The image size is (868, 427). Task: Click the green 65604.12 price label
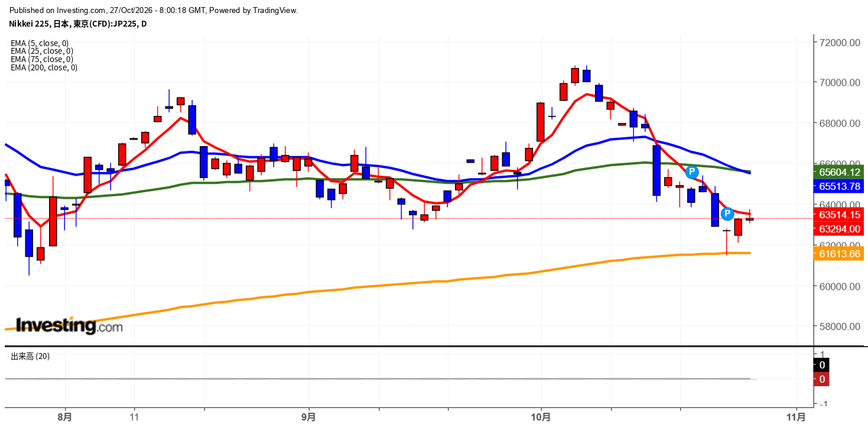pos(839,172)
